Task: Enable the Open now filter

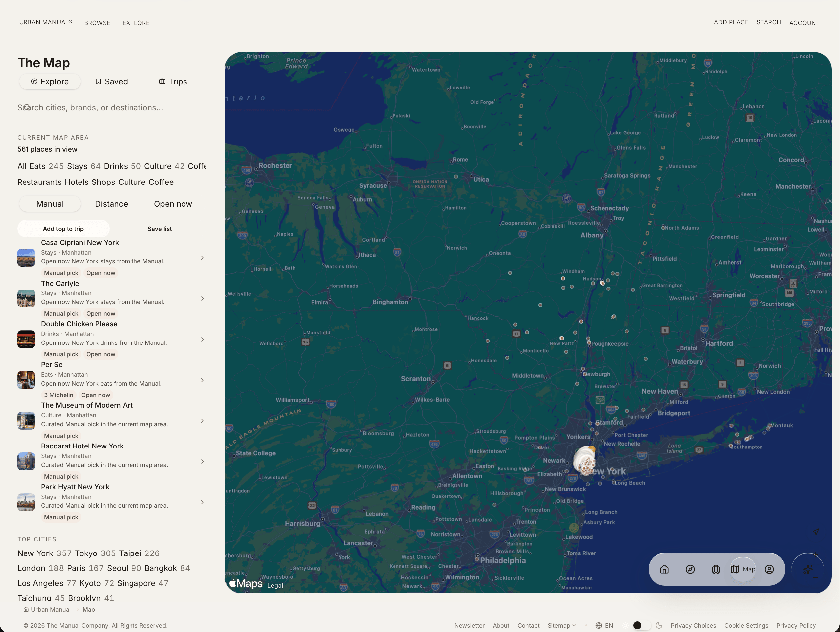Action: tap(173, 204)
